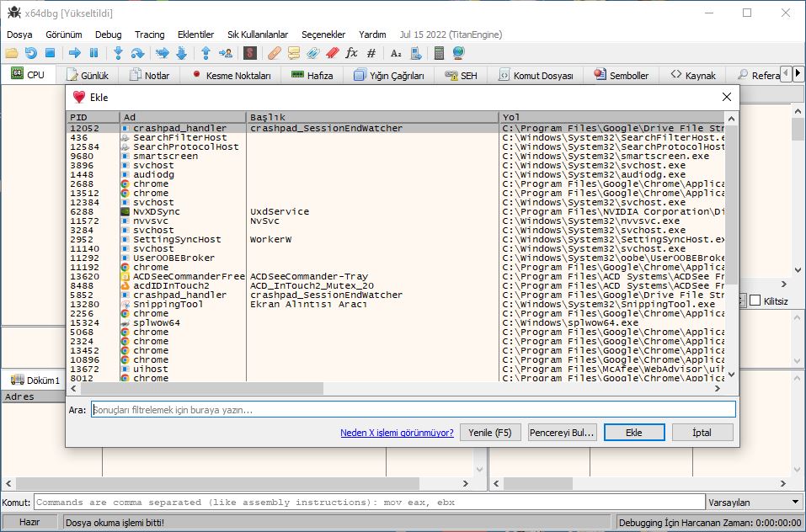Switch to the Hafıza tab

pyautogui.click(x=312, y=76)
